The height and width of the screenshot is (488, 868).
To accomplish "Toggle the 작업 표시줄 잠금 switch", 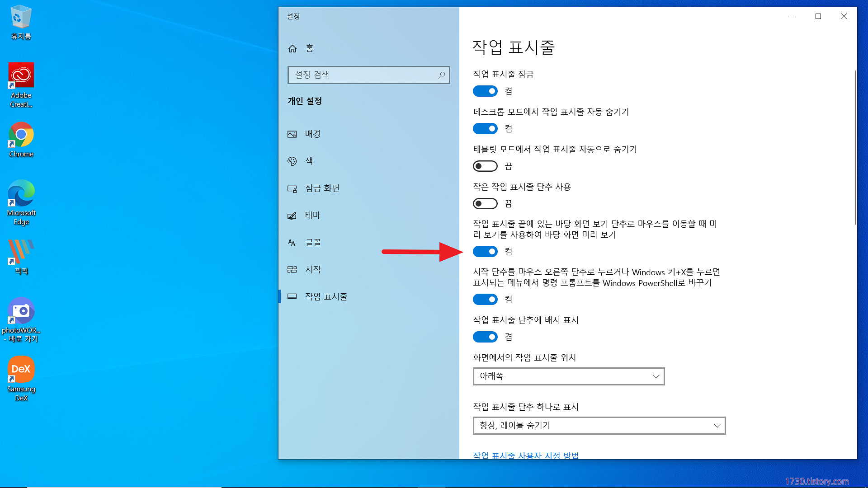I will pyautogui.click(x=485, y=91).
